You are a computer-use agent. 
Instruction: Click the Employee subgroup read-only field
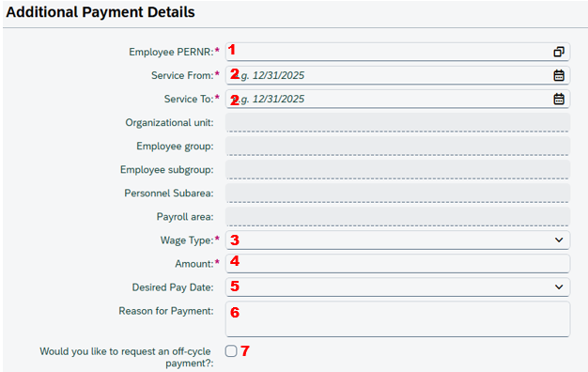397,169
